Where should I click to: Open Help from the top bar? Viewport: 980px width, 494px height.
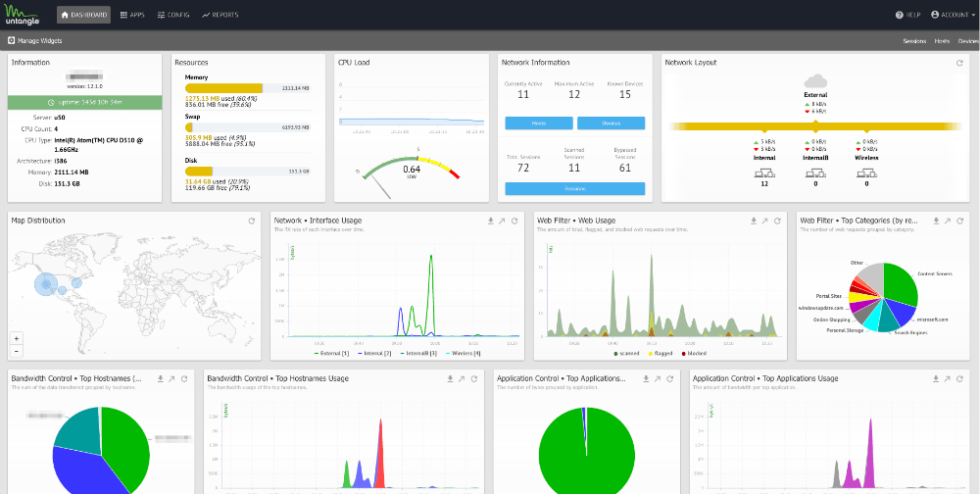[908, 15]
